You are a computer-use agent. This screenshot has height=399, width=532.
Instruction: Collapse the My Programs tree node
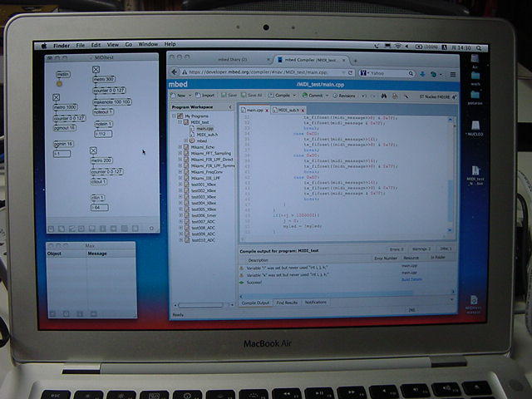(174, 116)
